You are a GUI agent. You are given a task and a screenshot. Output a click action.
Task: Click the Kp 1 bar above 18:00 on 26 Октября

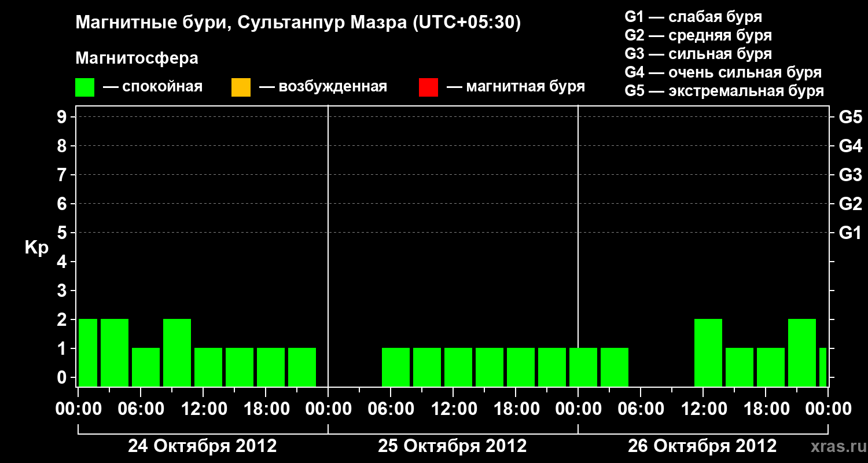pos(771,367)
